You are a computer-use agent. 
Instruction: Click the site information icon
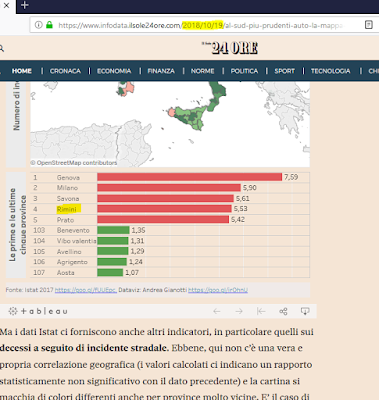[39, 25]
